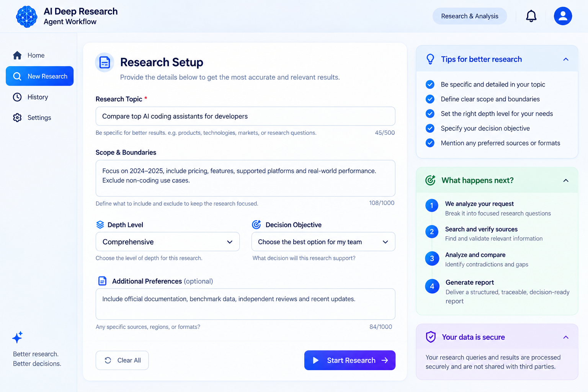Collapse the Tips for better research panel
Image resolution: width=588 pixels, height=392 pixels.
tap(566, 59)
